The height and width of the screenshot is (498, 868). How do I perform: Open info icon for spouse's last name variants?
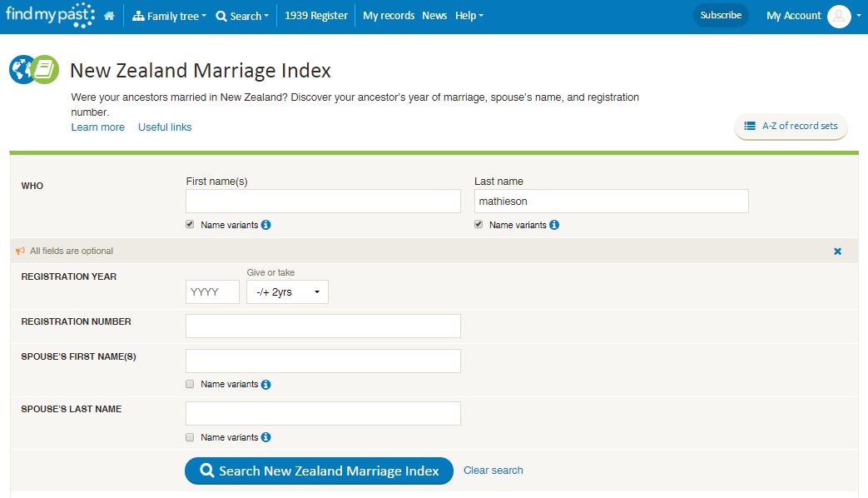265,437
